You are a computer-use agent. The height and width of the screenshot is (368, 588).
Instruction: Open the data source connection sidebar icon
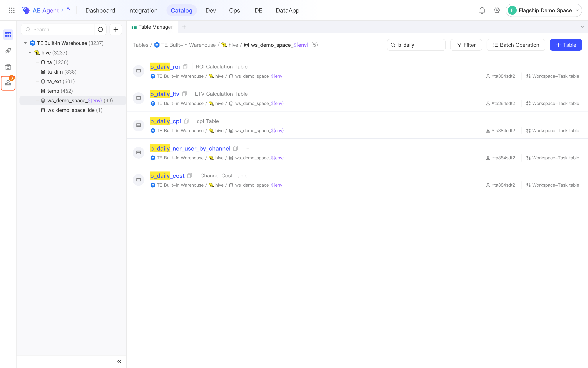coord(8,51)
